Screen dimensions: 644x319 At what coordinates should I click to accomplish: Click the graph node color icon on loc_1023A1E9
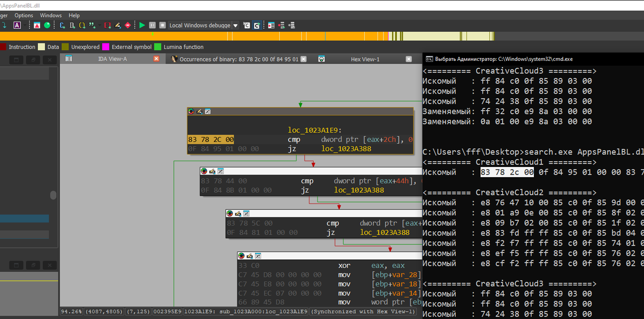(191, 111)
